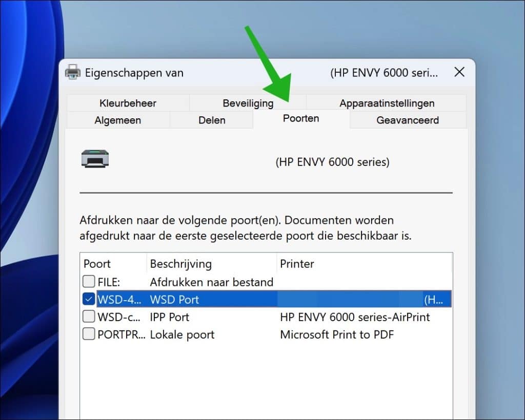Close the Eigenschappen van dialog
Screen dimensions: 525x420
[x=459, y=72]
